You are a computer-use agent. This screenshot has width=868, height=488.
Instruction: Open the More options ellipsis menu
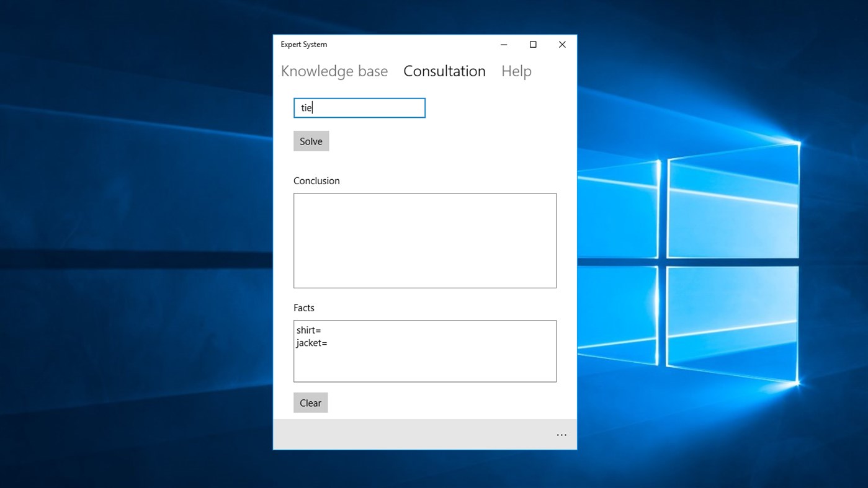(562, 435)
